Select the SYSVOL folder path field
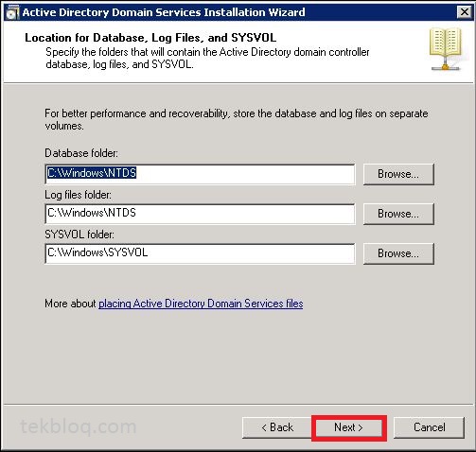The width and height of the screenshot is (476, 452). tap(200, 253)
